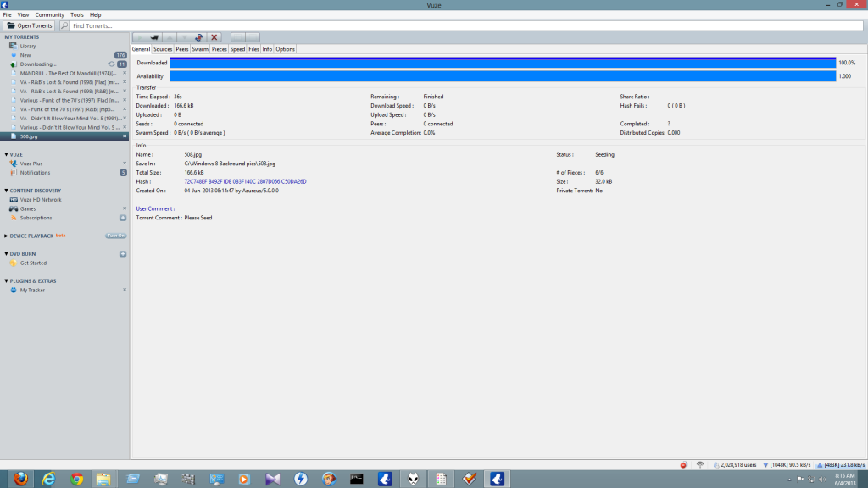The height and width of the screenshot is (488, 868).
Task: Click the Downloaded progress bar
Action: (x=503, y=63)
